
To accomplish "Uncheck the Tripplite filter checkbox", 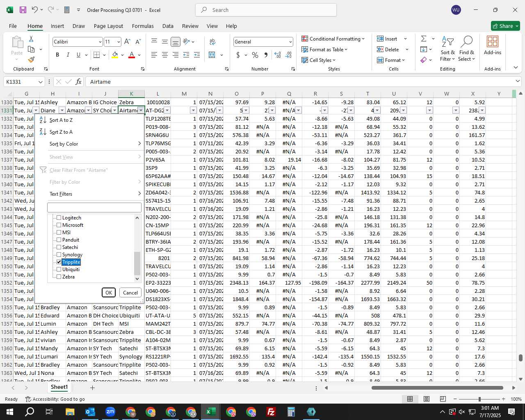I will tap(59, 262).
